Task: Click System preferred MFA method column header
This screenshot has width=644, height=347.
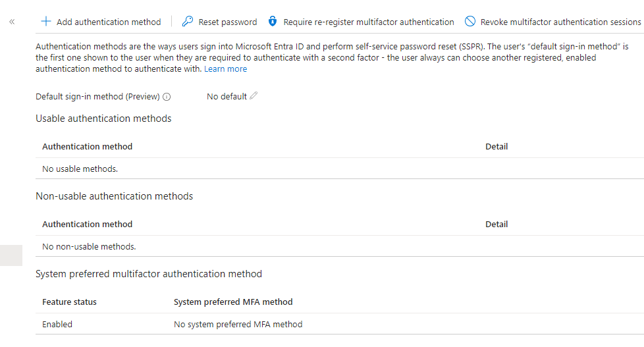Action: coord(233,302)
